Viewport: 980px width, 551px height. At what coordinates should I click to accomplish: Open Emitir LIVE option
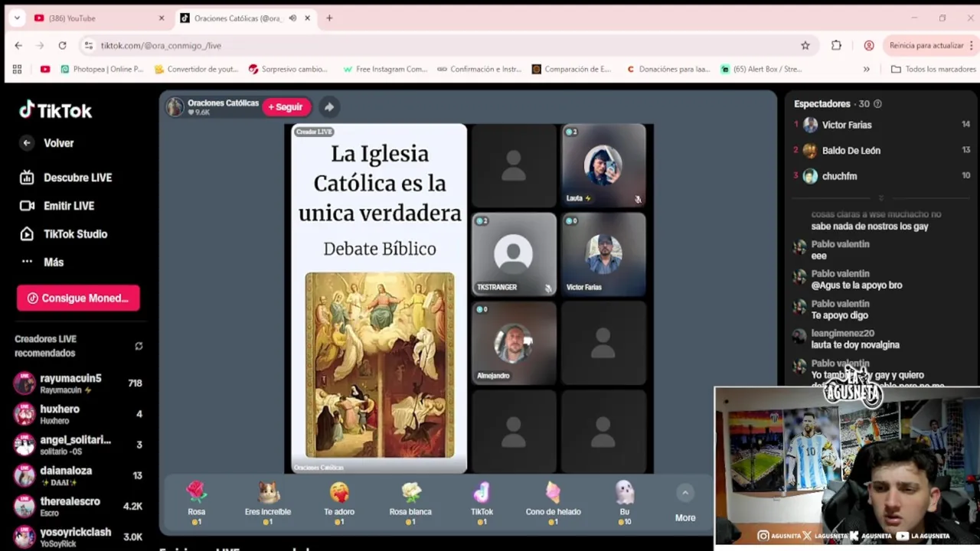click(57, 206)
